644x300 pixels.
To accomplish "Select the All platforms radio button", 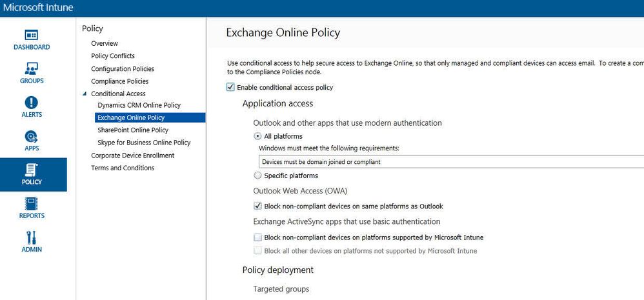I will tap(257, 136).
